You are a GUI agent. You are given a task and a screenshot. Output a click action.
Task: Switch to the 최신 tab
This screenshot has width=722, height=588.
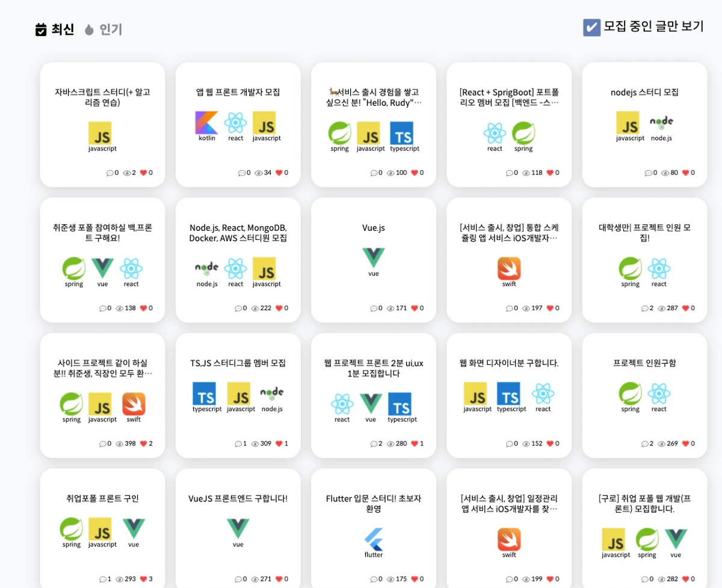[x=54, y=29]
